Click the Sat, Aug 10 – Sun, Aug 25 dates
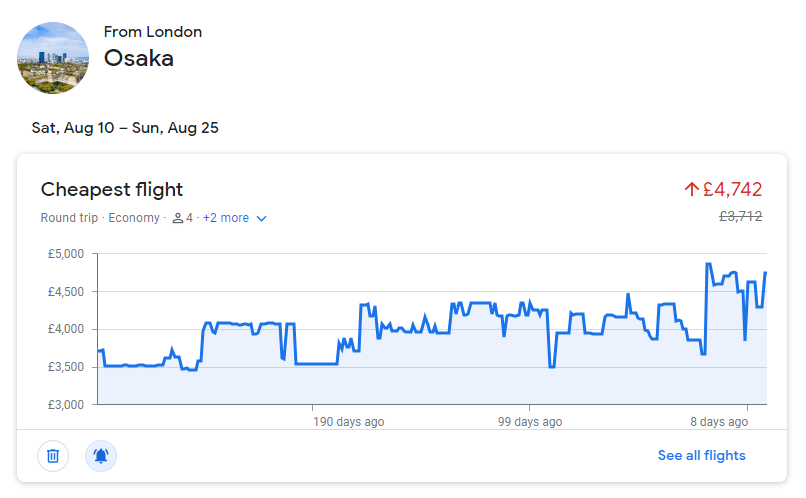806x498 pixels. point(125,128)
